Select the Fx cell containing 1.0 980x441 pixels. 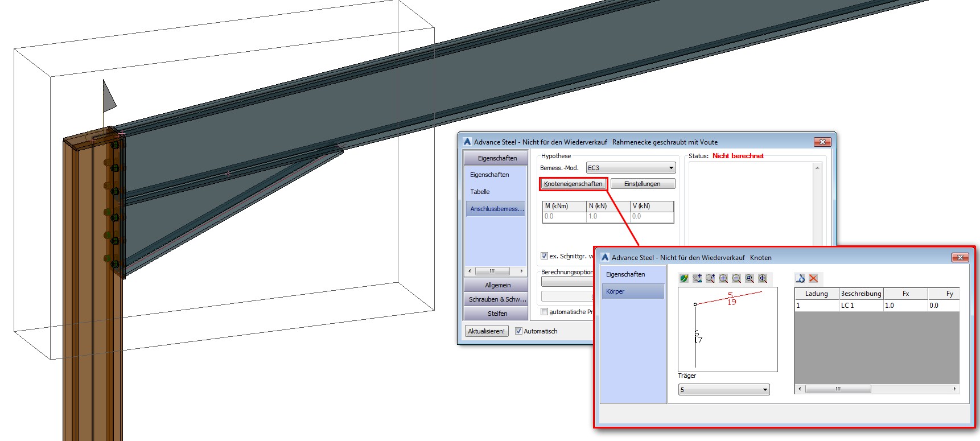(905, 306)
